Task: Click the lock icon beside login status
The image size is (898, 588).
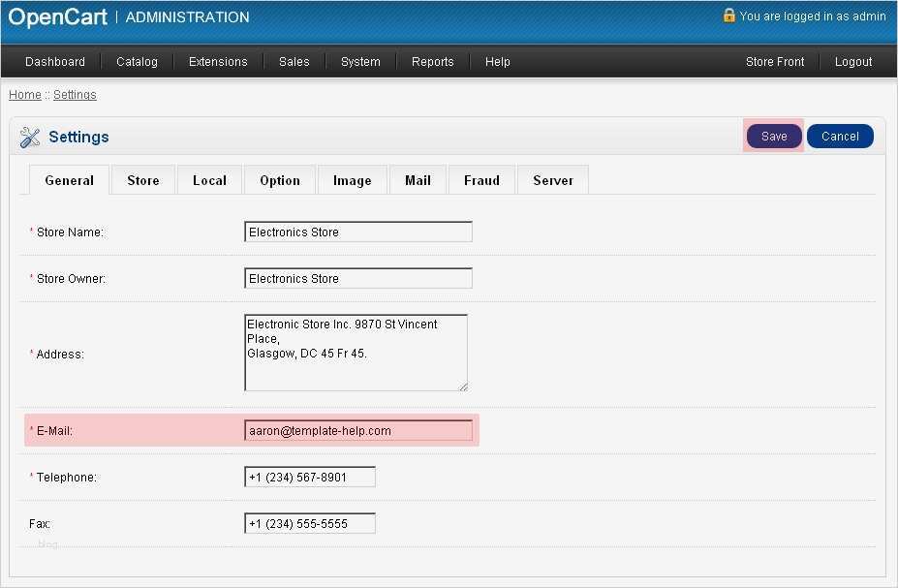Action: click(728, 15)
